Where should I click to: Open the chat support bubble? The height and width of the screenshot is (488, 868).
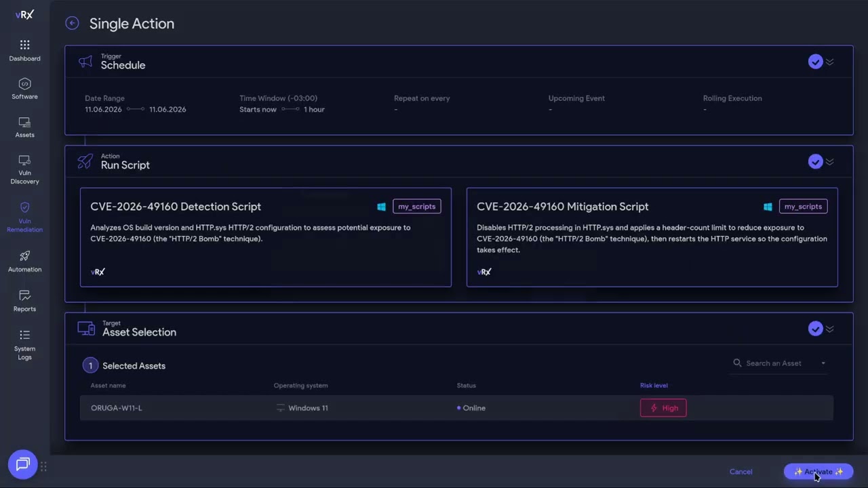pyautogui.click(x=22, y=464)
